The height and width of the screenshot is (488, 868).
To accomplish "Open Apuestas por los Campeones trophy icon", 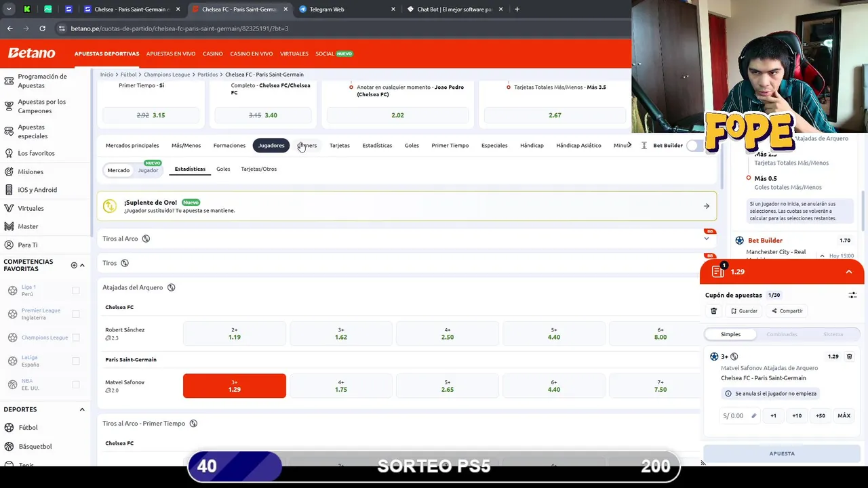I will point(9,106).
